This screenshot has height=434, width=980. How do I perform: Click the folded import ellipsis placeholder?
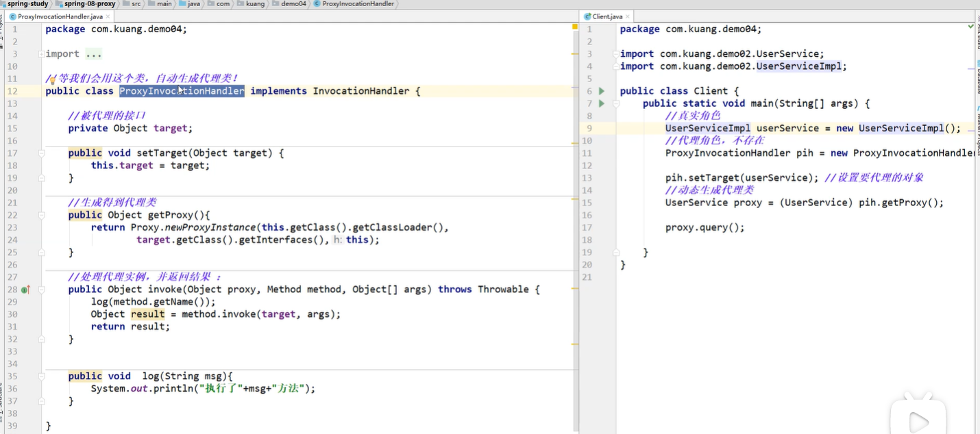tap(93, 54)
